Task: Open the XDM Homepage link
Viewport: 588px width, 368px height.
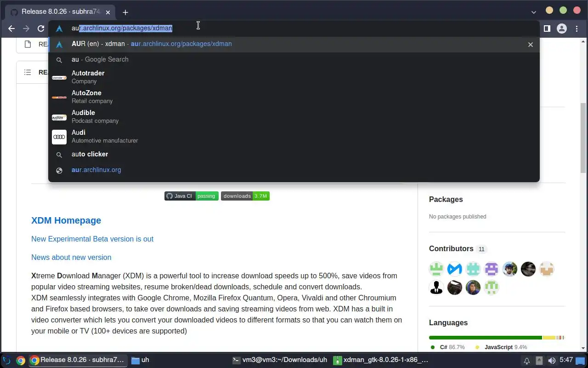Action: (66, 220)
